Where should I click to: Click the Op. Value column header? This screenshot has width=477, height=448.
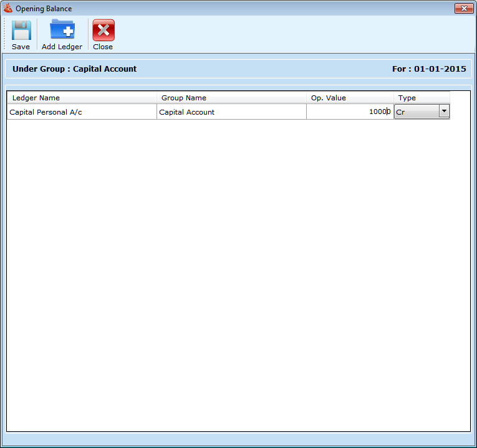[x=349, y=98]
